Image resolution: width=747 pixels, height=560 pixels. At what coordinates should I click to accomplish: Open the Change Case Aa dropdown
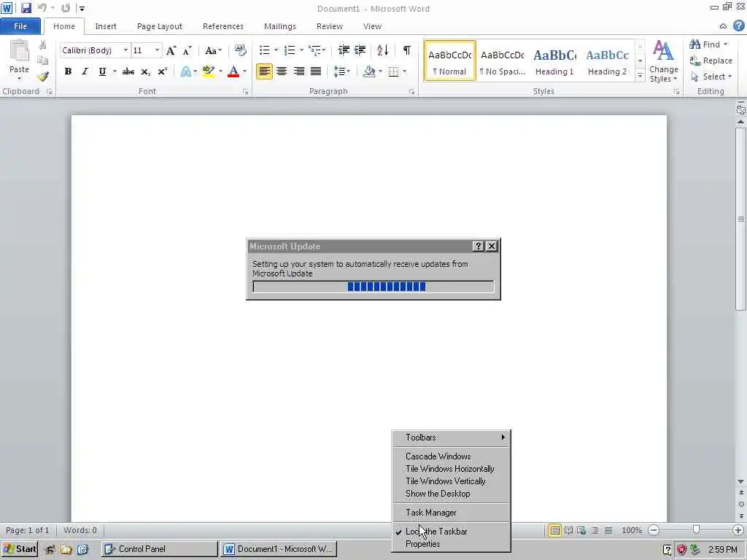[x=213, y=50]
